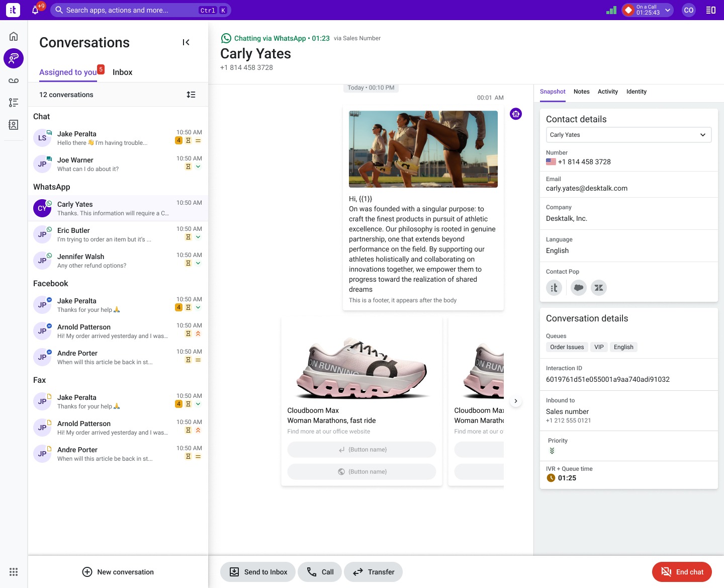Open the Conversations sidebar icon
The height and width of the screenshot is (588, 724).
click(x=14, y=58)
